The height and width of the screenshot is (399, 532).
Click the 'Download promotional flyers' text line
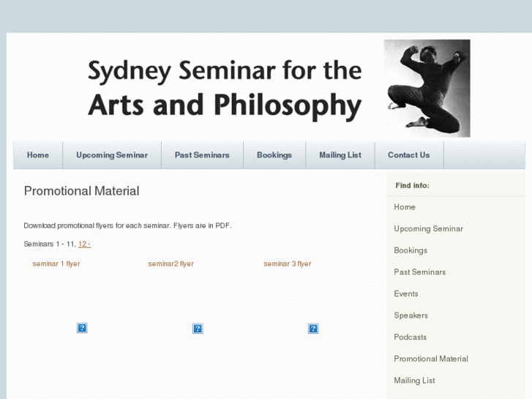(x=127, y=225)
